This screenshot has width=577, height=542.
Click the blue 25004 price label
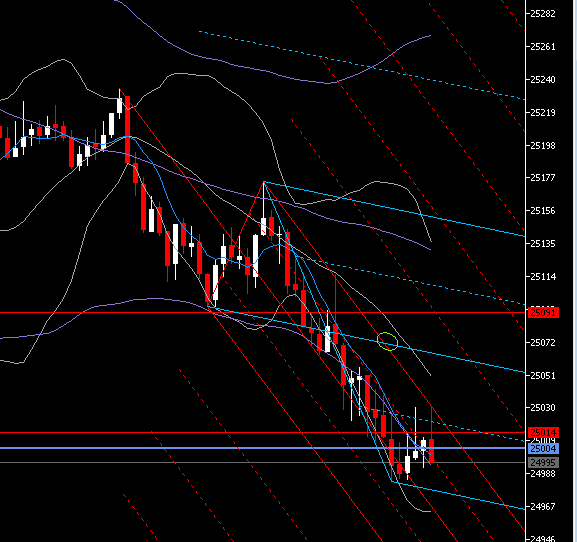543,449
